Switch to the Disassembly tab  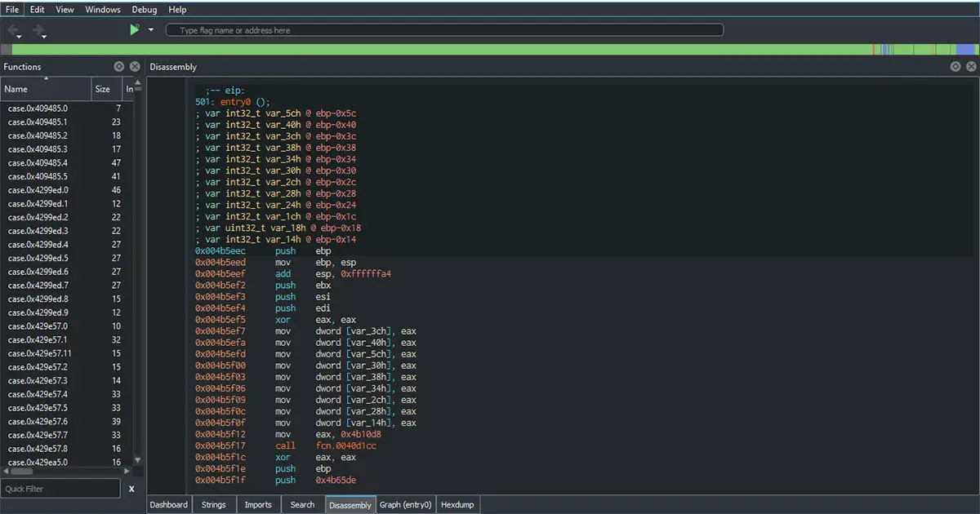[350, 505]
